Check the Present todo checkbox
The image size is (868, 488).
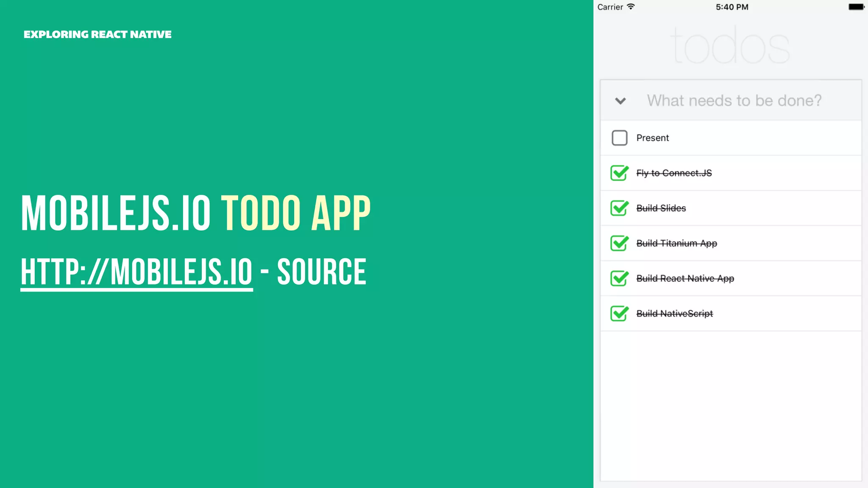click(619, 138)
